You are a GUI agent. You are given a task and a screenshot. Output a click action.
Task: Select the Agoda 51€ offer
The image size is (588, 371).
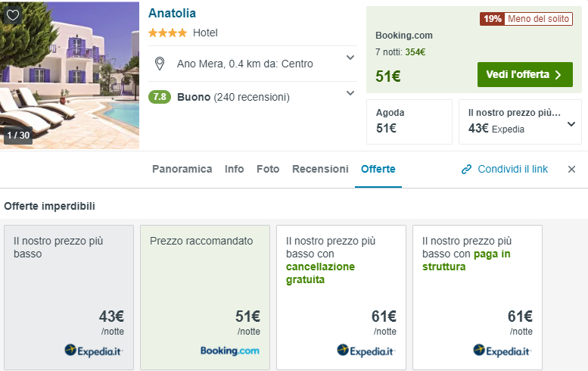coord(409,121)
